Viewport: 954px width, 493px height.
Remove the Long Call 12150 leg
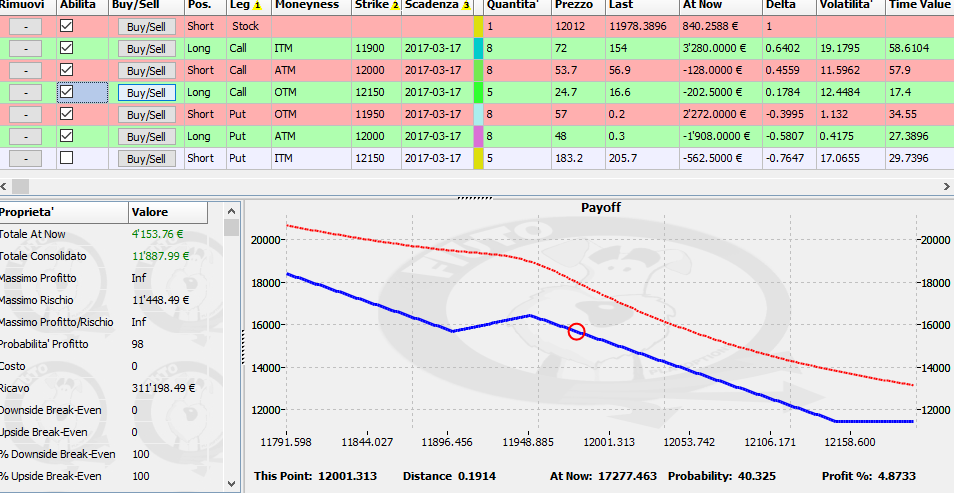(26, 93)
